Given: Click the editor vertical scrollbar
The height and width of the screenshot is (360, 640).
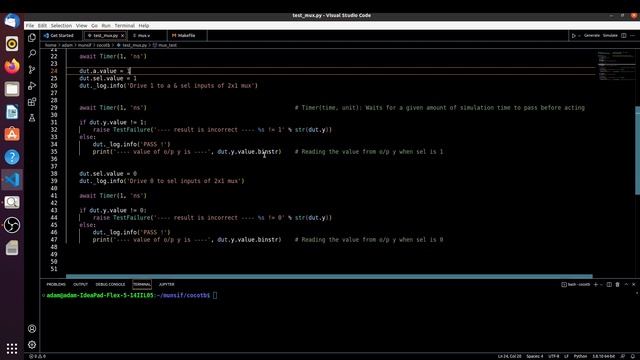Looking at the screenshot, I should 638,151.
